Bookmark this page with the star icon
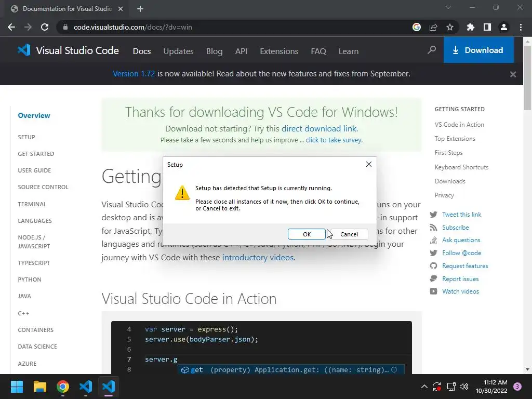This screenshot has height=399, width=532. click(450, 27)
